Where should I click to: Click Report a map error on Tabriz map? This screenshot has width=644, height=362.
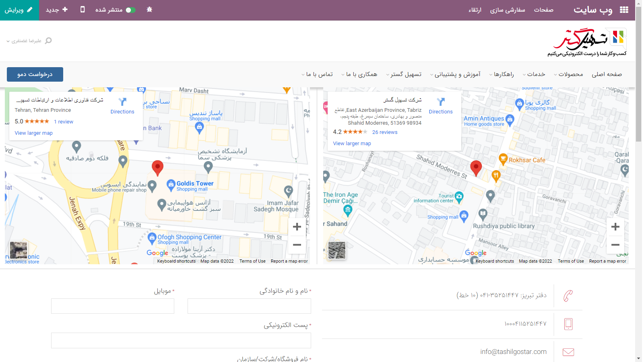(608, 261)
